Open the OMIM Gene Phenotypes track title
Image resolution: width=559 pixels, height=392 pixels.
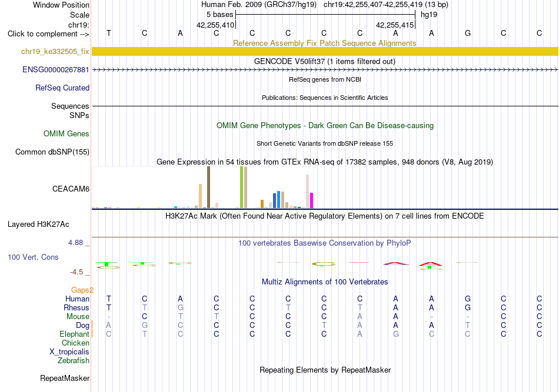pyautogui.click(x=325, y=126)
